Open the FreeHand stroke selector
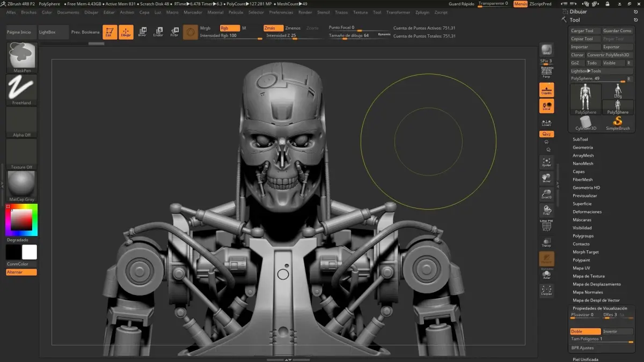This screenshot has height=362, width=644. pos(22,90)
